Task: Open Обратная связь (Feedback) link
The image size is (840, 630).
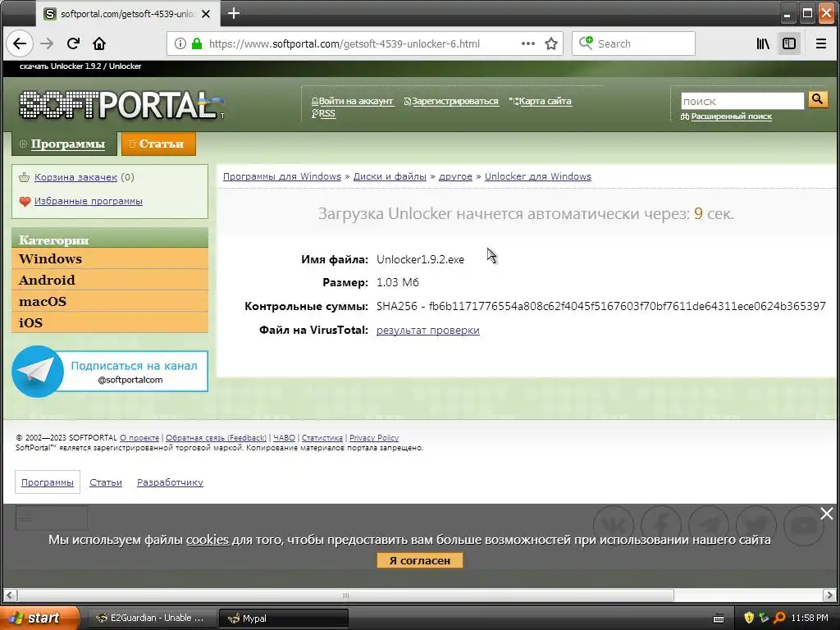Action: click(x=216, y=438)
